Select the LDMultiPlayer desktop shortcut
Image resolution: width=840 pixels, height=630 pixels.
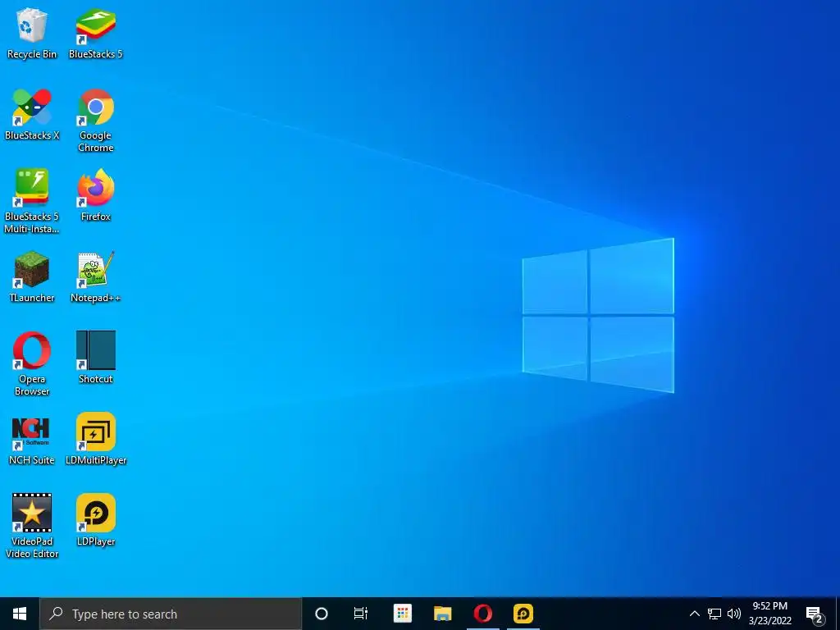coord(95,440)
